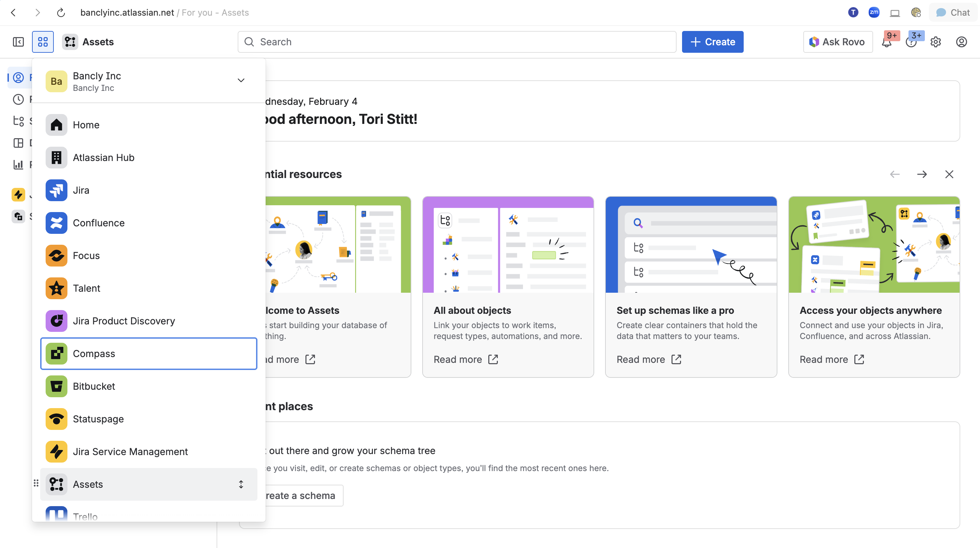Screen dimensions: 980x548
Task: Read more about Set up schemas
Action: click(x=649, y=359)
